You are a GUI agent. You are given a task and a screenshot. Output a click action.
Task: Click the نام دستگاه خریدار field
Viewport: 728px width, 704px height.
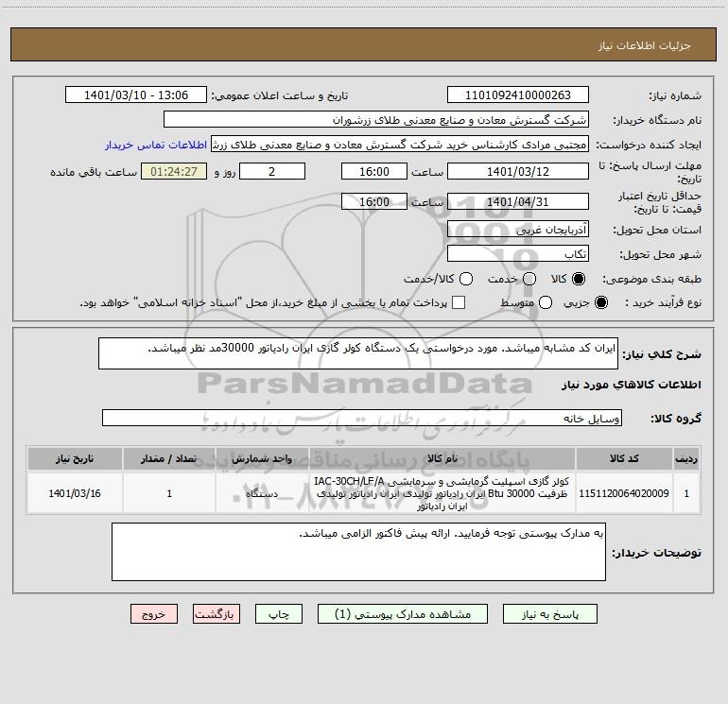[376, 120]
